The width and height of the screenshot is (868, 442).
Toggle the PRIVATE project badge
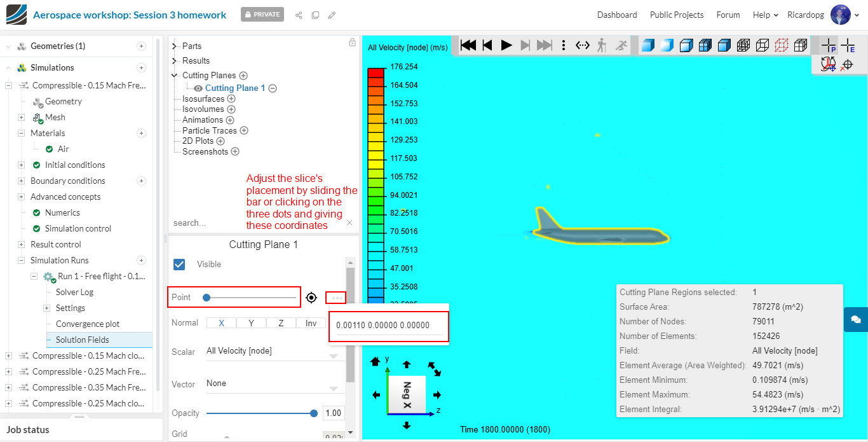point(262,15)
